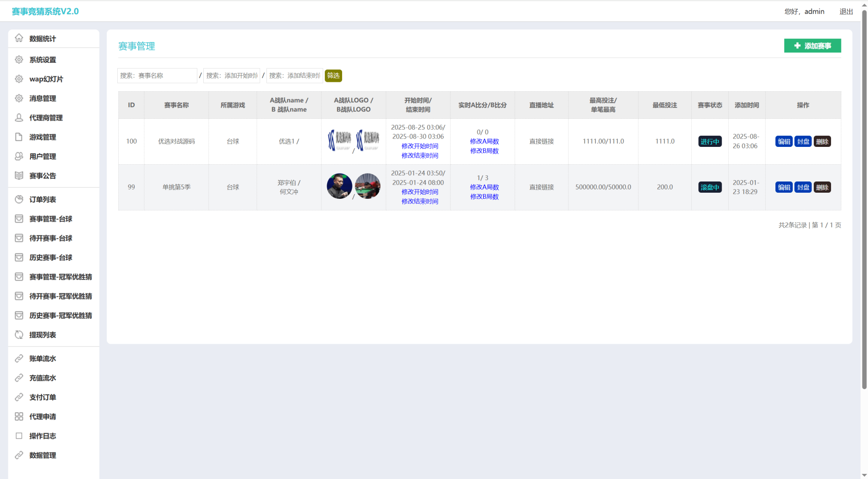Click 修改开始时间 link for 优选对战源码
Viewport: 868px width, 479px height.
click(x=420, y=146)
